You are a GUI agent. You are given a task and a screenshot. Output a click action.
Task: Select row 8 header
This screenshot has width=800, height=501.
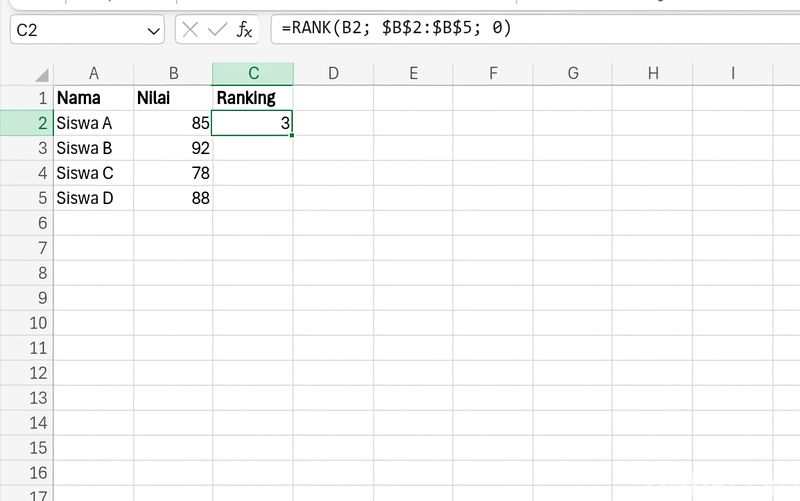coord(27,273)
